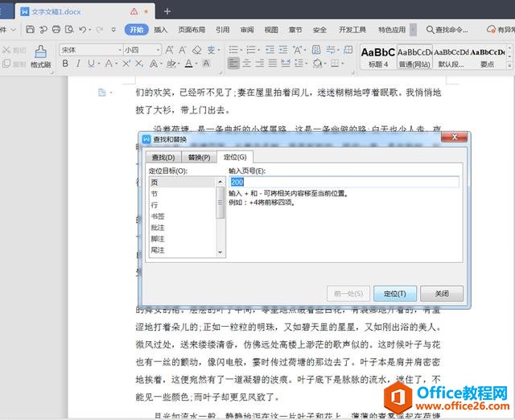Center align text
515x420 pixels.
247,63
